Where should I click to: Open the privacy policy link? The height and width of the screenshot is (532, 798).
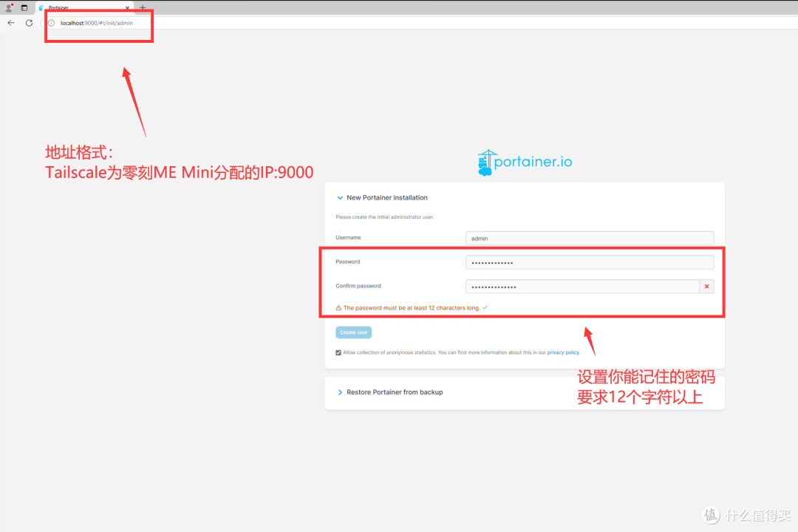[563, 352]
